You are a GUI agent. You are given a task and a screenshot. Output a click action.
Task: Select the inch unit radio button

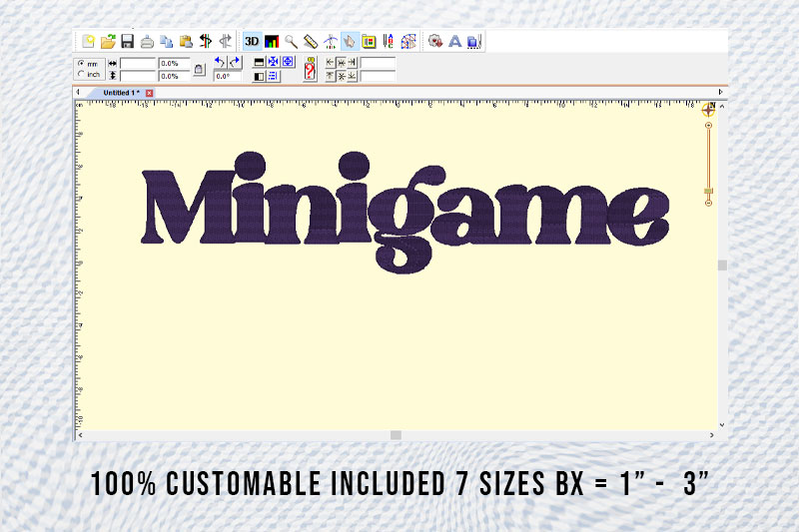point(81,74)
